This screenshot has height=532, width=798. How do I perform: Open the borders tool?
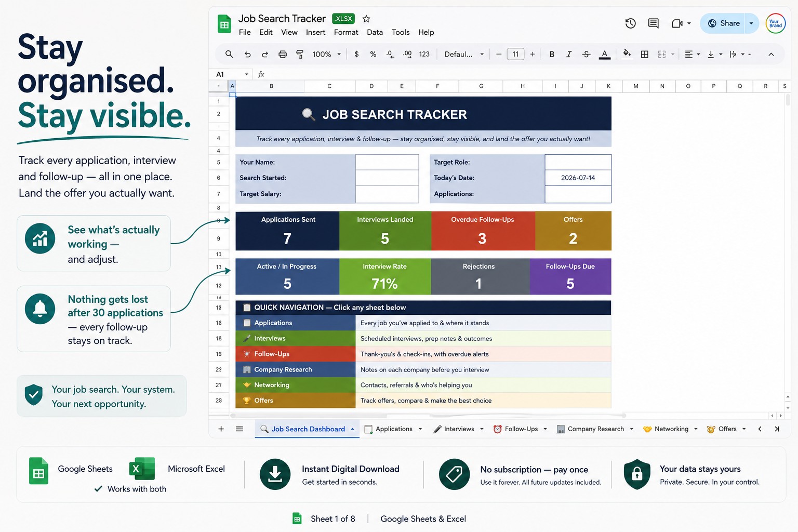[x=644, y=54]
